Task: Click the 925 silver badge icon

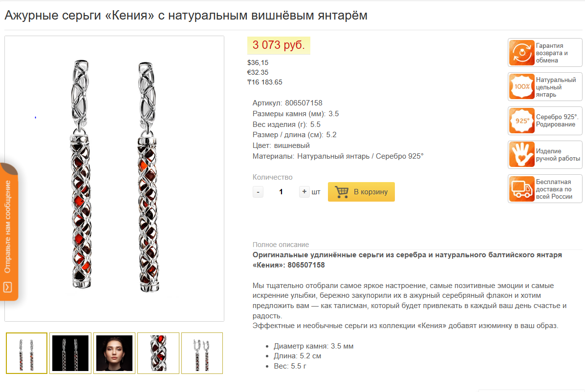Action: [x=521, y=121]
